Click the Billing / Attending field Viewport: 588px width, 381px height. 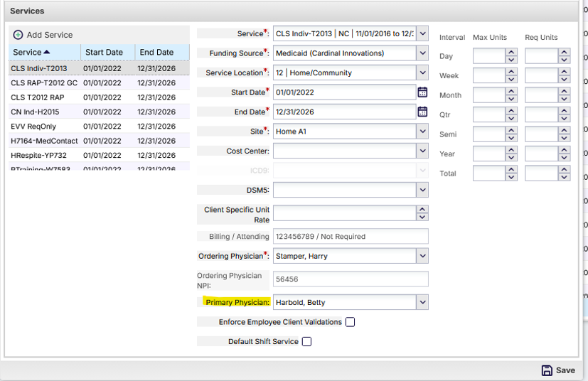click(x=351, y=237)
